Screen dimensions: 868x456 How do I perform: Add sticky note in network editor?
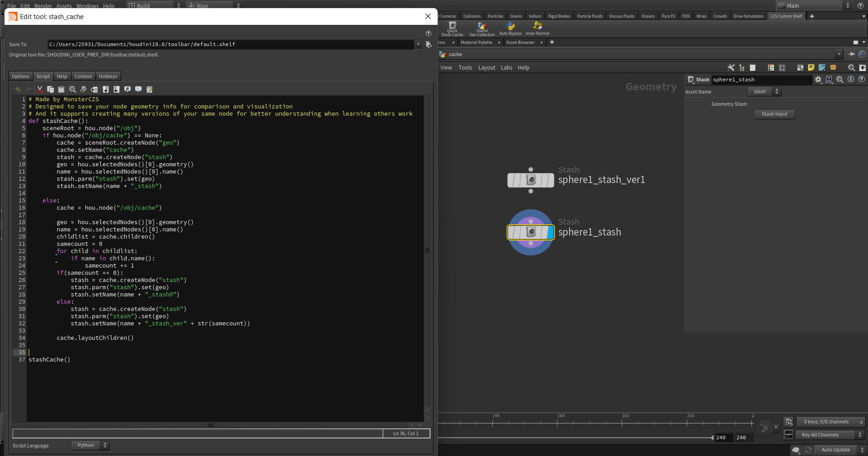click(811, 68)
